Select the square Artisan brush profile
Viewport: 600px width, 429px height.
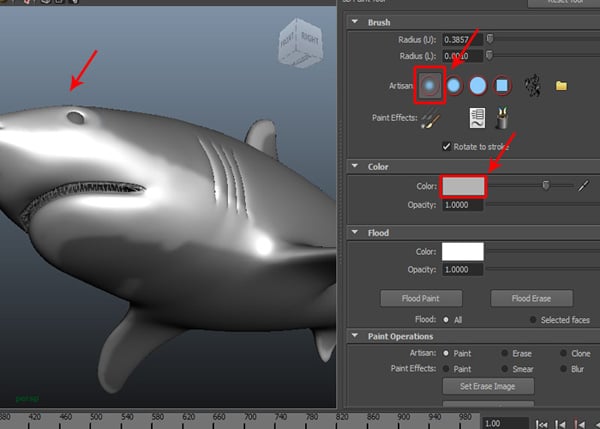click(502, 85)
